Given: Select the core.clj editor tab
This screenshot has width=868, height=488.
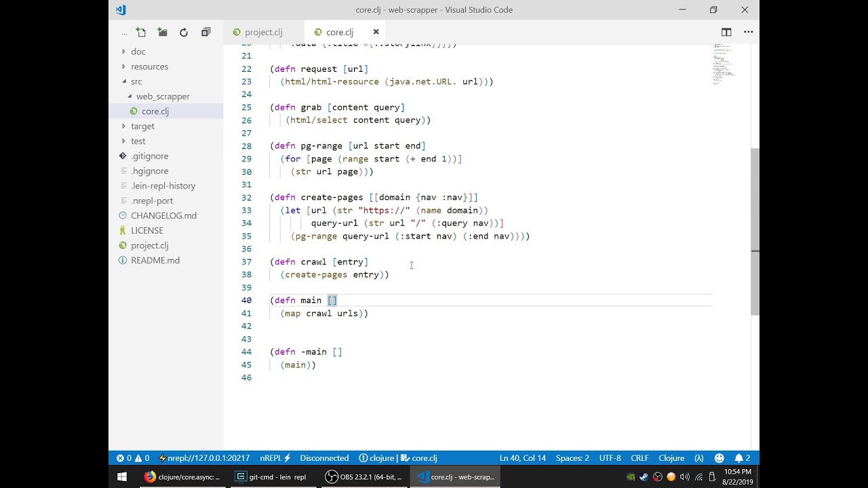Looking at the screenshot, I should pos(346,32).
